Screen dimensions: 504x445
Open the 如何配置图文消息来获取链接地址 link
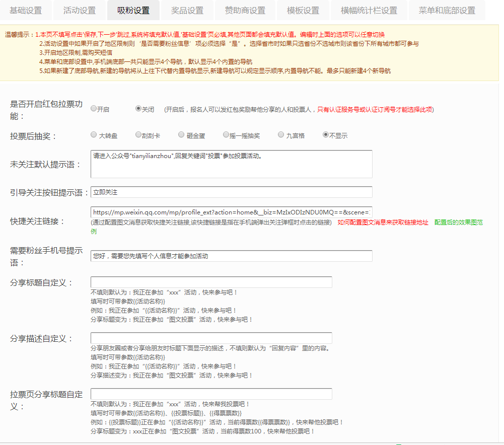383,222
